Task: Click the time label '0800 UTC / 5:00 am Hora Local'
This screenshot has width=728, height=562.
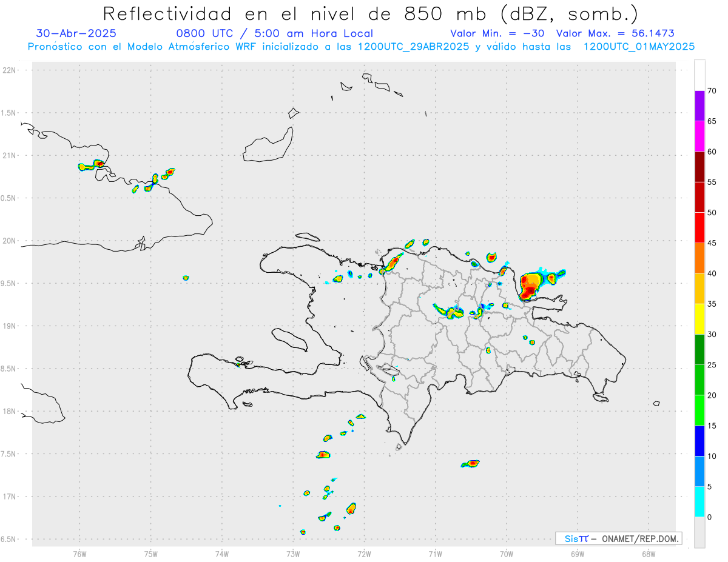Action: point(274,33)
